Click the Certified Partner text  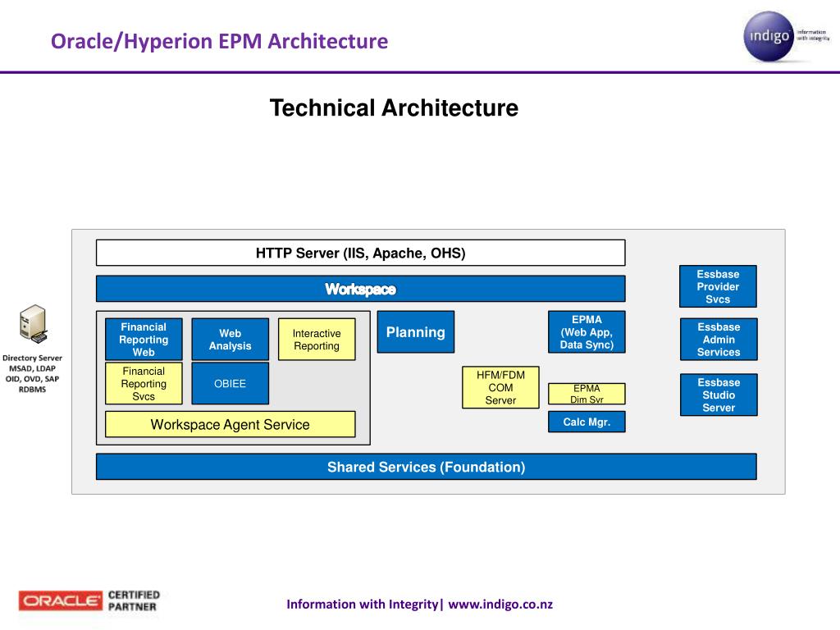coord(134,600)
